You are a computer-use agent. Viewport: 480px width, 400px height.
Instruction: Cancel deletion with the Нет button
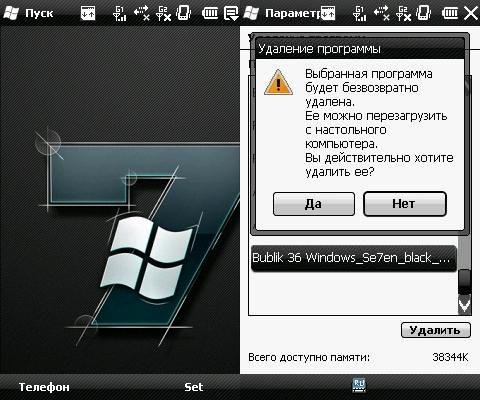coord(405,204)
